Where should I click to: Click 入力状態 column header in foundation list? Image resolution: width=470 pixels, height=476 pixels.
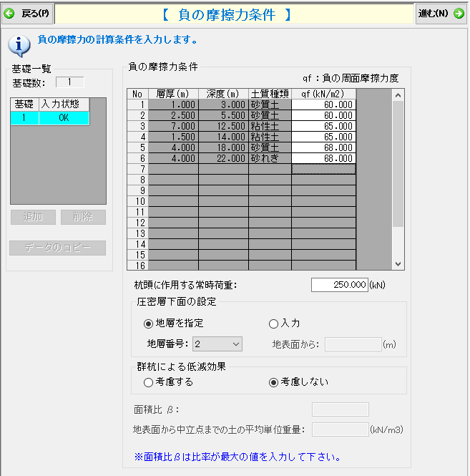click(64, 105)
